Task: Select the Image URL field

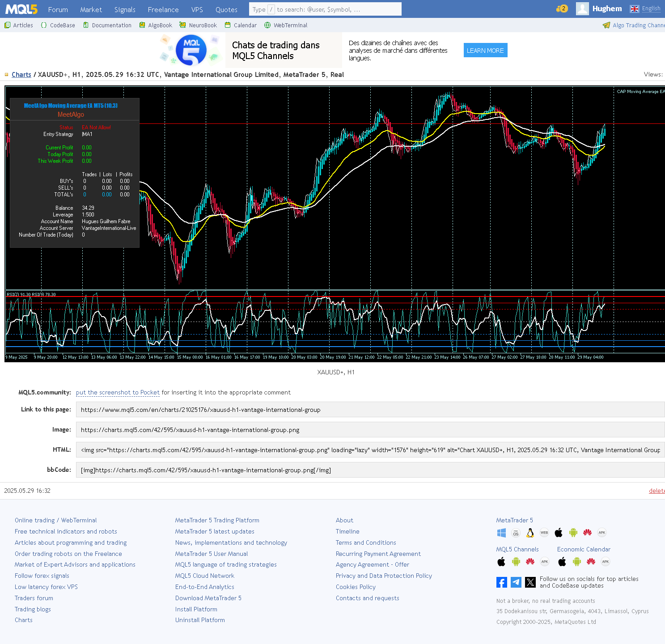Action: (370, 430)
